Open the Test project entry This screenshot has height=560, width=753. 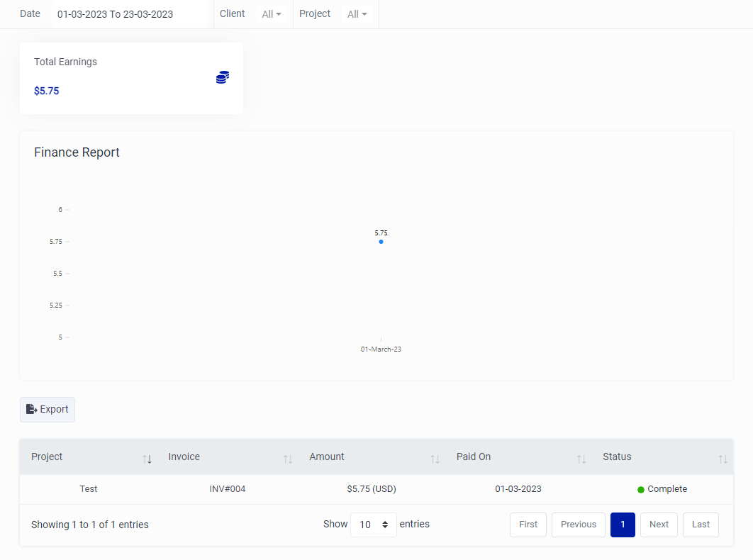click(x=88, y=489)
